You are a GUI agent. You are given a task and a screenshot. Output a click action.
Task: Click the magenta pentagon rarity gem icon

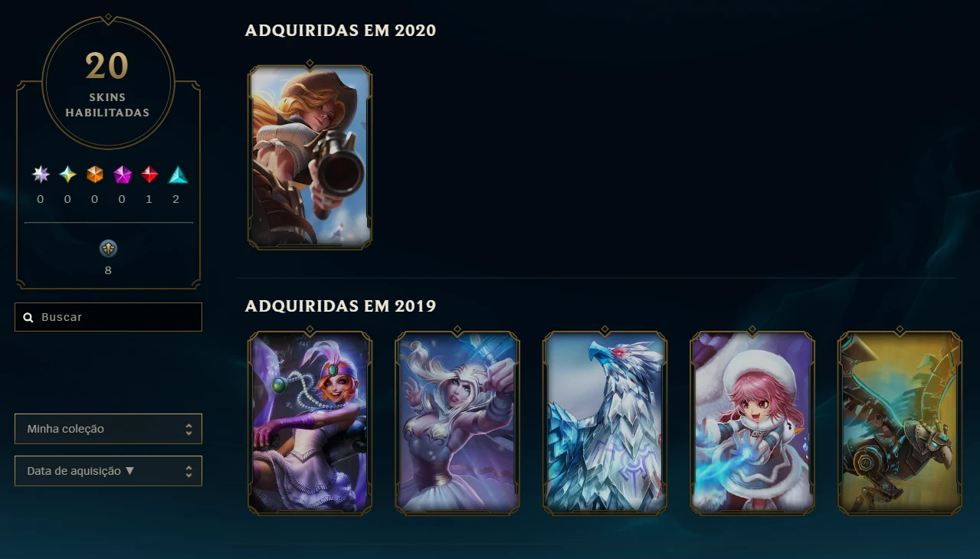click(123, 175)
